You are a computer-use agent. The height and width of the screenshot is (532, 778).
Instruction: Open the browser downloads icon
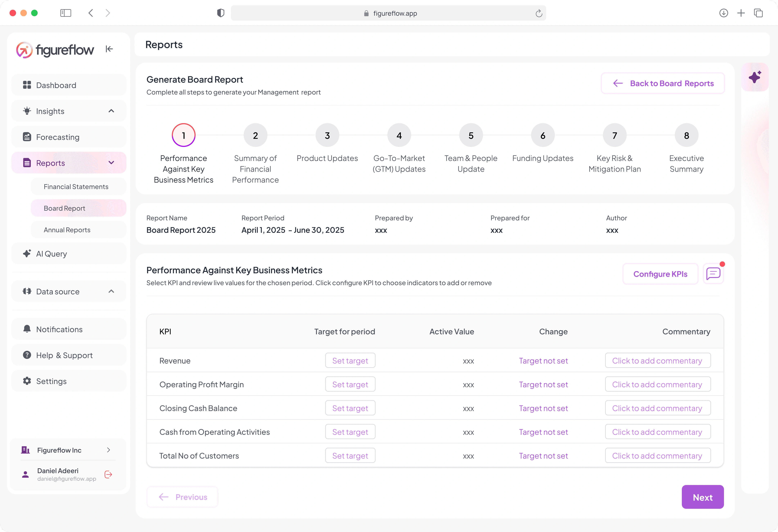pos(723,13)
